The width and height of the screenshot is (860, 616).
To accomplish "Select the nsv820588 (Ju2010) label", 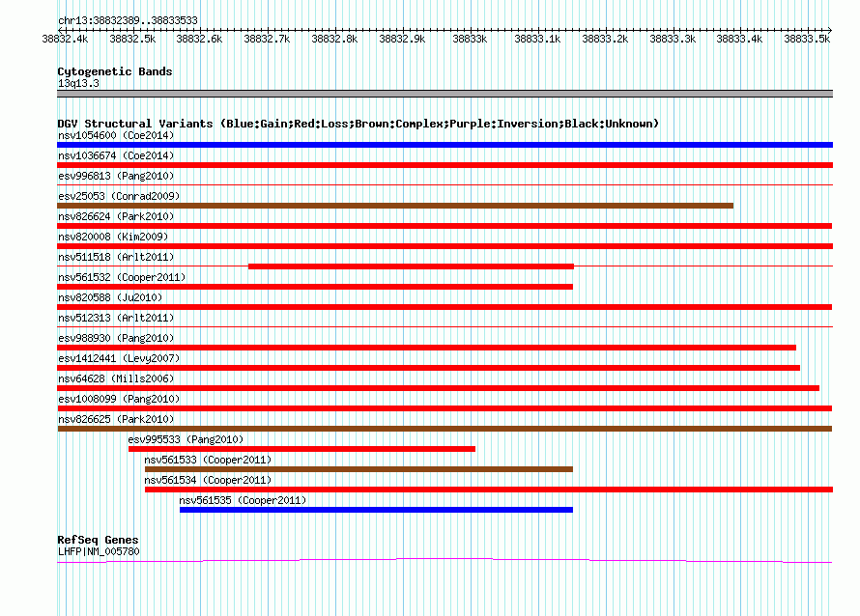I will (110, 297).
